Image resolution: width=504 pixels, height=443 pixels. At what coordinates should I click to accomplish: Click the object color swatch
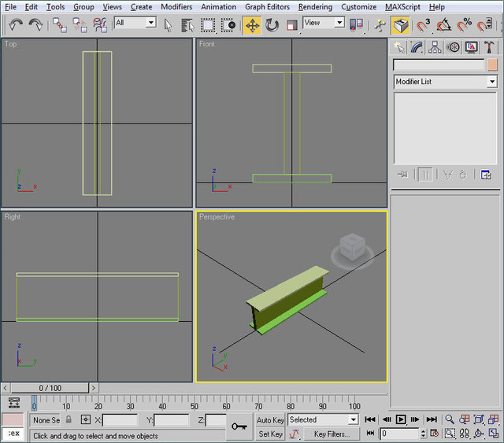tap(492, 65)
